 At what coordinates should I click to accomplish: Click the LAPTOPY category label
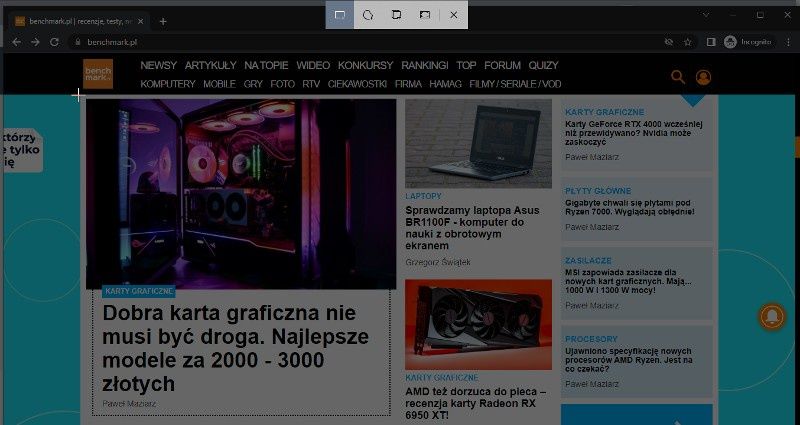pos(423,196)
